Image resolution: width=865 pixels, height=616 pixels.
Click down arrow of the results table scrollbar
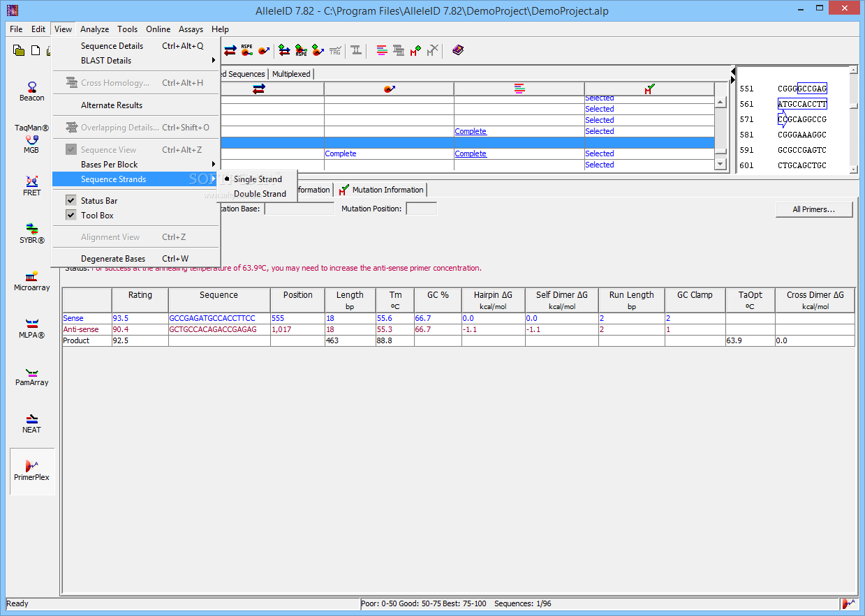[721, 163]
